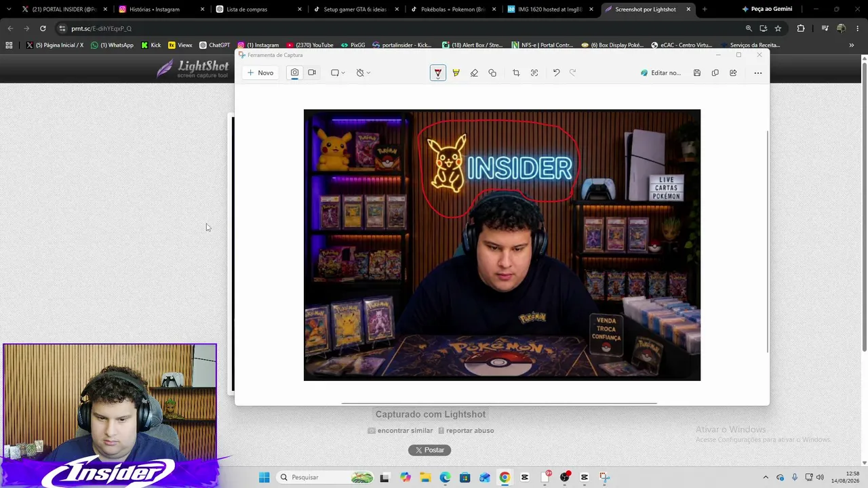Open the Peça ao Gemini button

pyautogui.click(x=767, y=9)
